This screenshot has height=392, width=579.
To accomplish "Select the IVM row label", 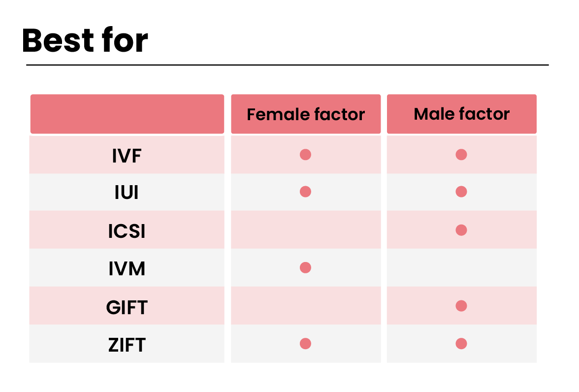I will click(127, 268).
